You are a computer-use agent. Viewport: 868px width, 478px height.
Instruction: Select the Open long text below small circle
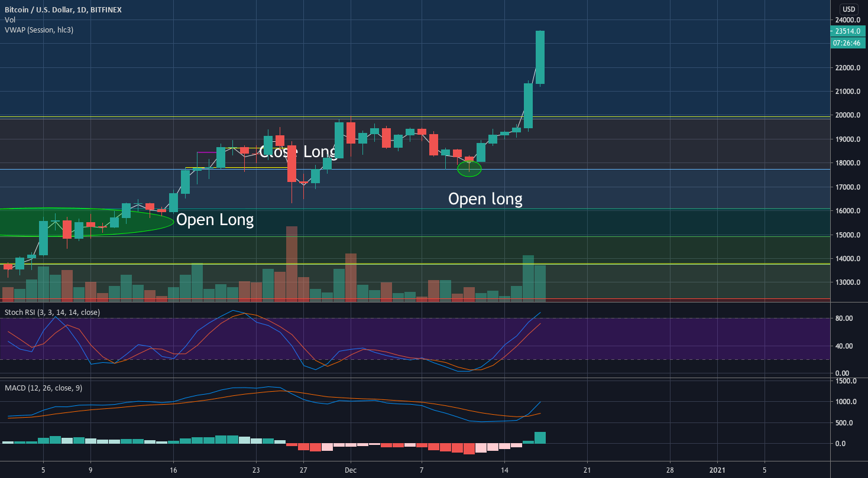coord(485,199)
